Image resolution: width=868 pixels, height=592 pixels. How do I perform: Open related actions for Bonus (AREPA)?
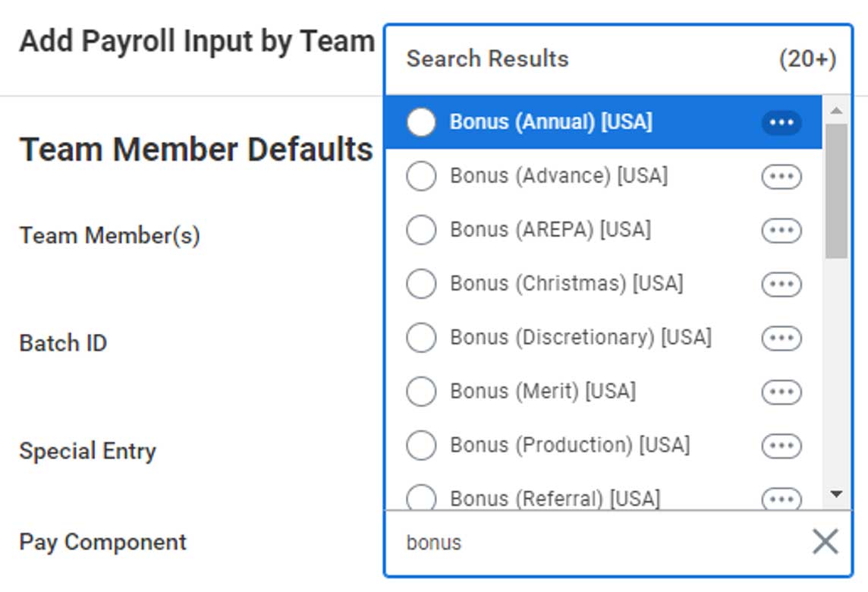(x=782, y=230)
